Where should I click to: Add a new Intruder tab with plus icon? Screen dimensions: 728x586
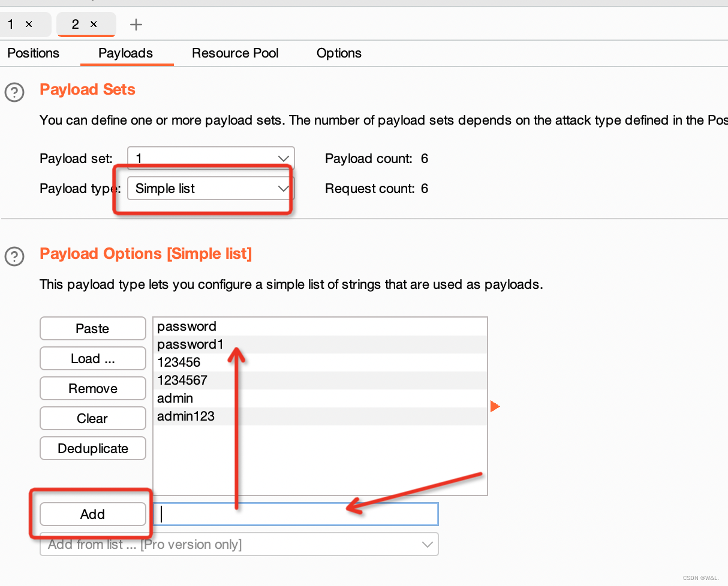(x=137, y=25)
